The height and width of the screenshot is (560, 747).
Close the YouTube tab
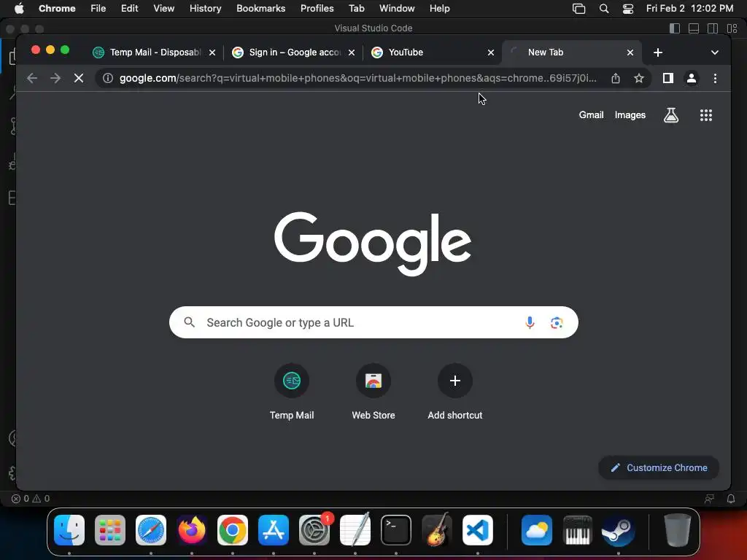tap(491, 52)
